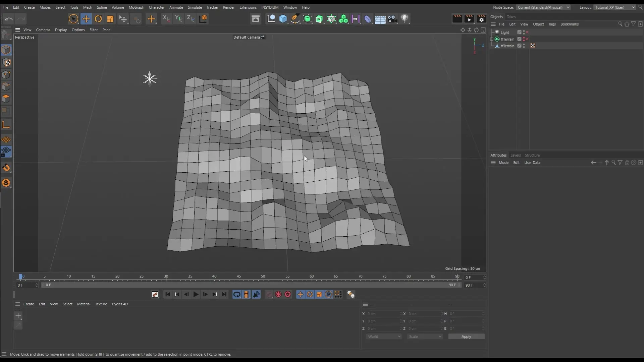
Task: Switch to the Takes tab
Action: (x=511, y=17)
